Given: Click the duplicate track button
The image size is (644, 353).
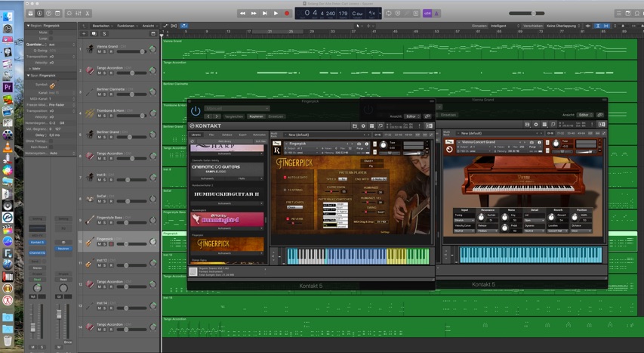Looking at the screenshot, I should [x=94, y=33].
